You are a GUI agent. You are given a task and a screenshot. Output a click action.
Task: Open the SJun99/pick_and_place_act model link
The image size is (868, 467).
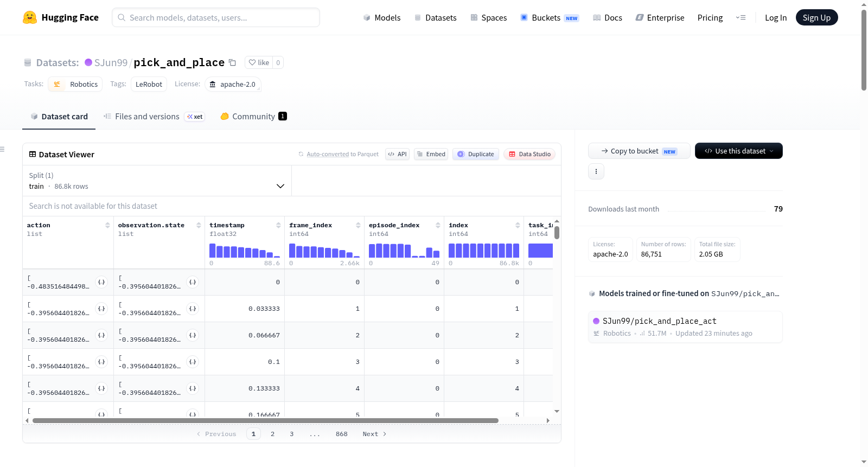(659, 321)
